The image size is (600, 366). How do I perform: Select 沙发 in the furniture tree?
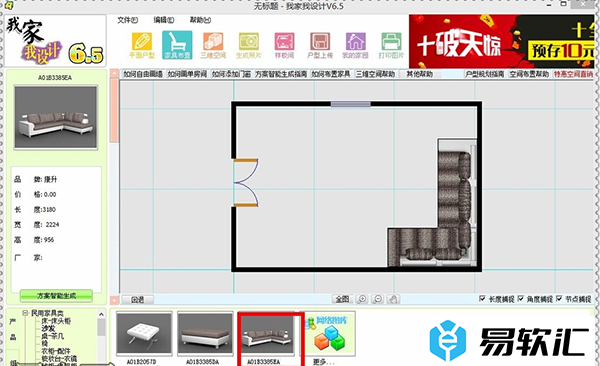pyautogui.click(x=48, y=328)
